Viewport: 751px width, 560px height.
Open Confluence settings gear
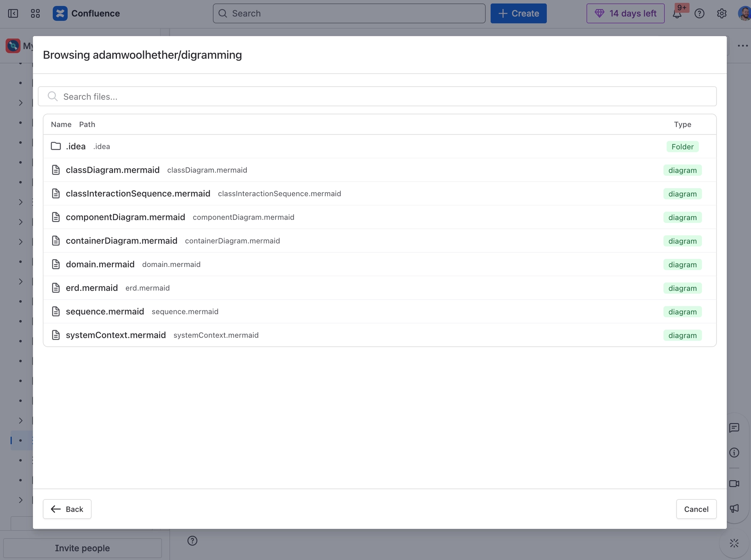click(x=721, y=14)
